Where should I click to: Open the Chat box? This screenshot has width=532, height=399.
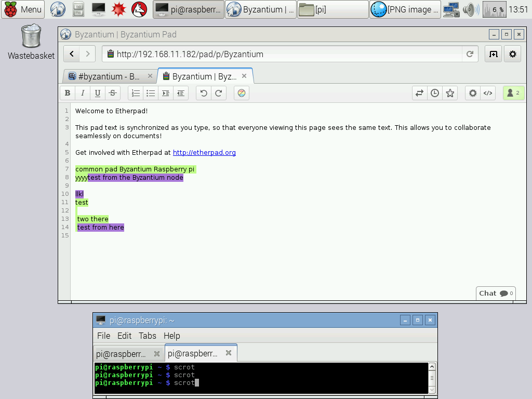click(x=496, y=294)
